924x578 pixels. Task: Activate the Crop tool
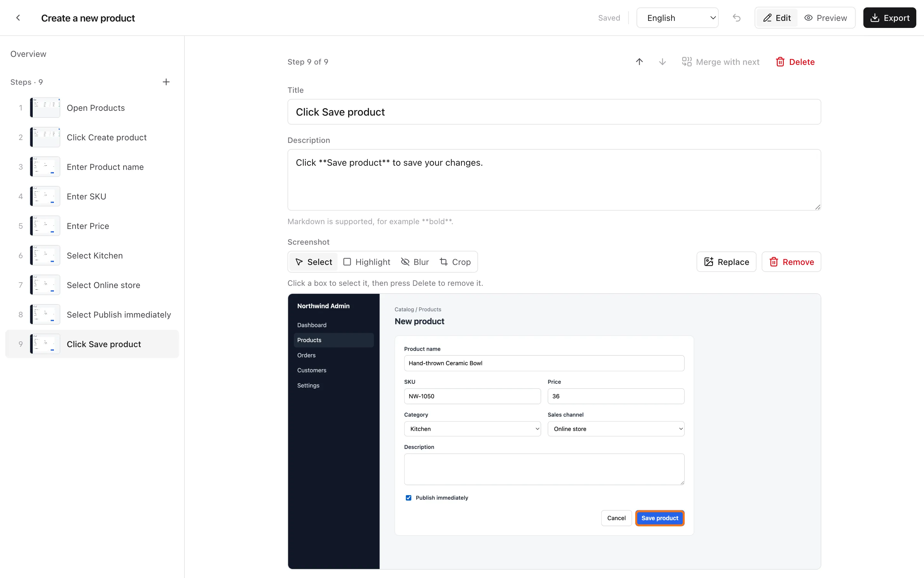(x=455, y=262)
